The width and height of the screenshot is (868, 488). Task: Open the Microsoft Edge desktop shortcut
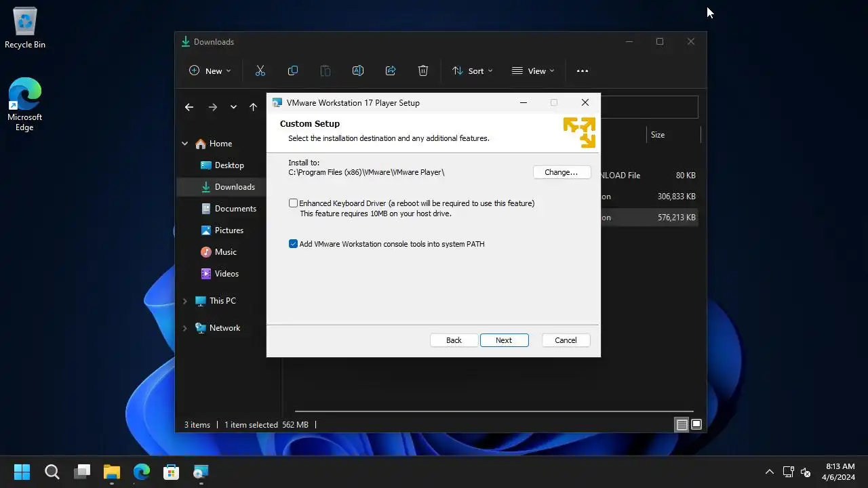[x=25, y=104]
